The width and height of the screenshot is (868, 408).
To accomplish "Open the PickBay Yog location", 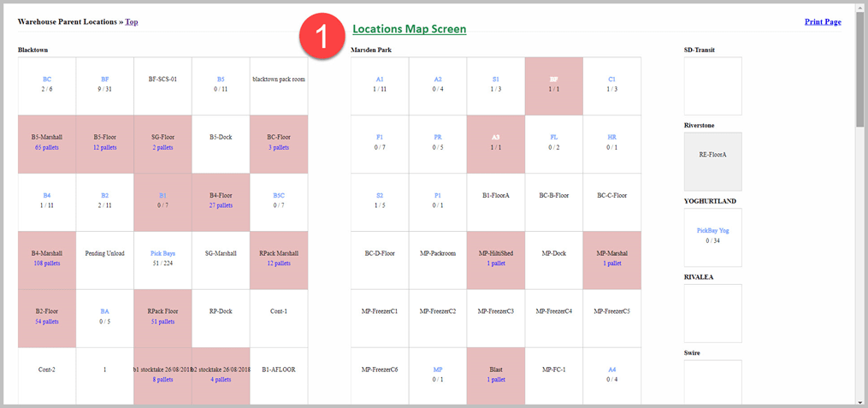I will (712, 230).
